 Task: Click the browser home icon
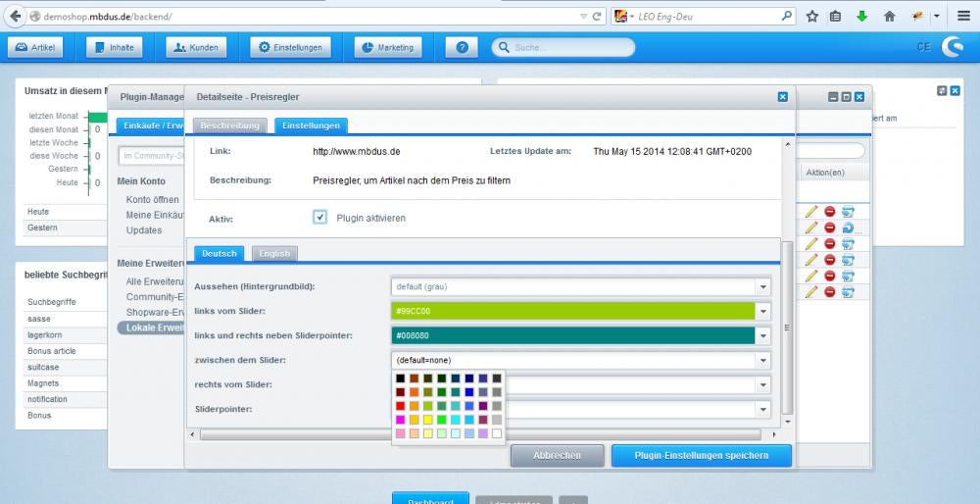click(x=890, y=17)
